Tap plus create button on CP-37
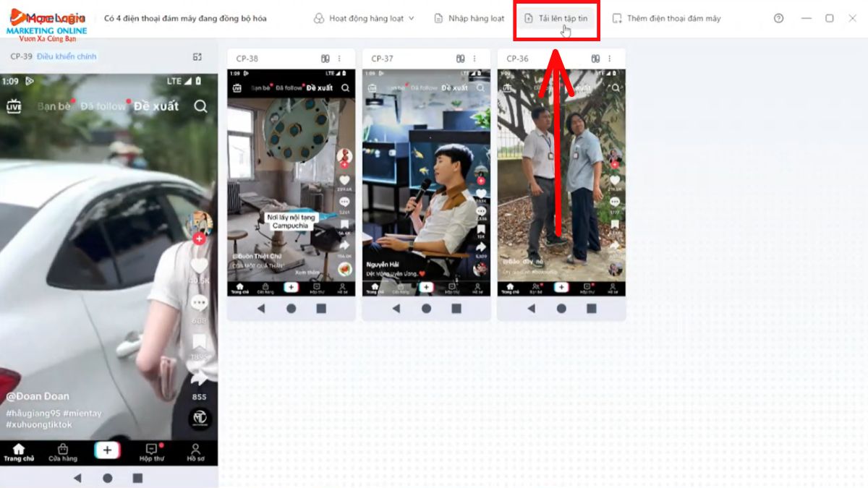 click(x=426, y=287)
